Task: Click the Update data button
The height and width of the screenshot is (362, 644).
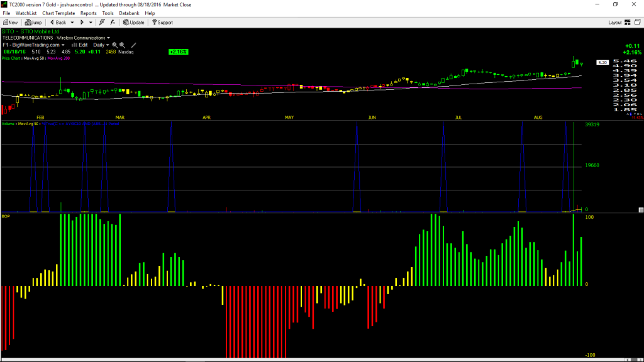Action: tap(134, 23)
